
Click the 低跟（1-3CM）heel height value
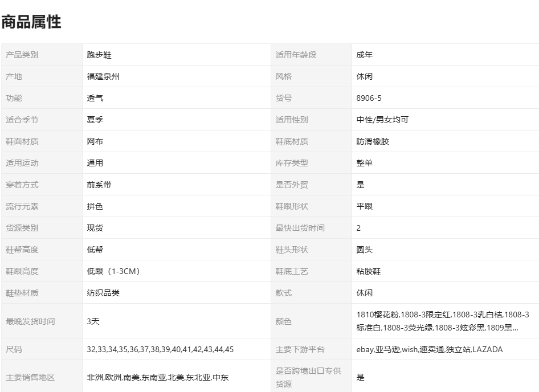click(113, 271)
